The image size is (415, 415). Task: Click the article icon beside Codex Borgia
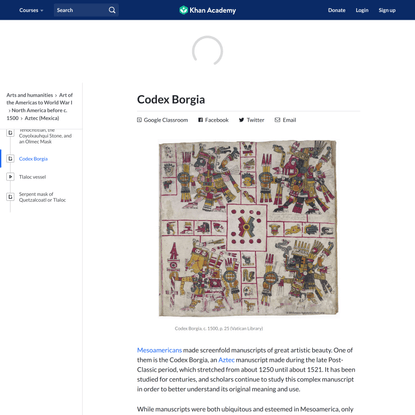(10, 159)
